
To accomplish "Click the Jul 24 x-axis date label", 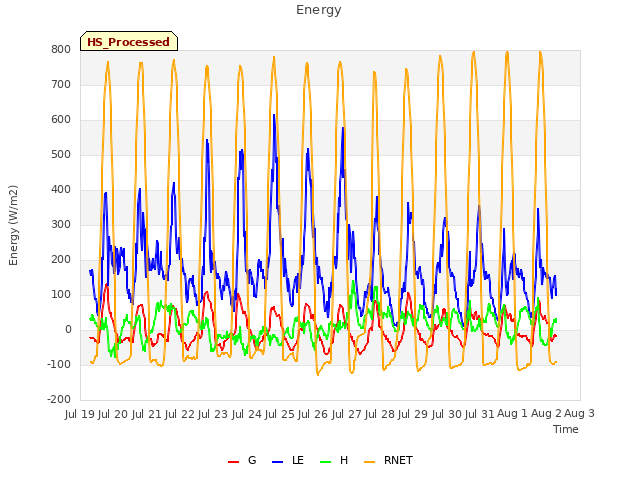I will [246, 414].
